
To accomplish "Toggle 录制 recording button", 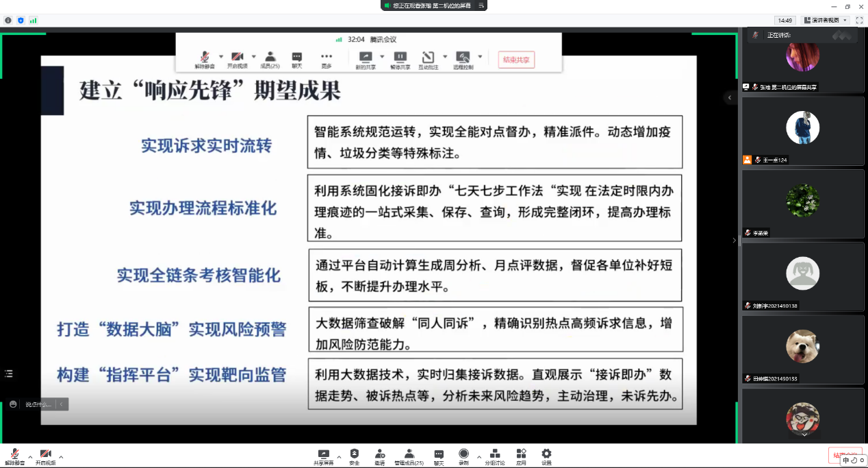I will pos(463,456).
